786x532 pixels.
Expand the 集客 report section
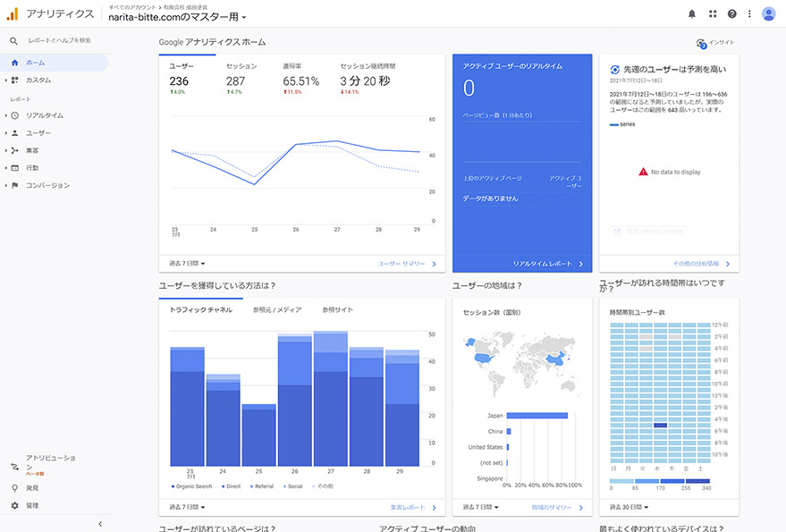click(x=6, y=150)
